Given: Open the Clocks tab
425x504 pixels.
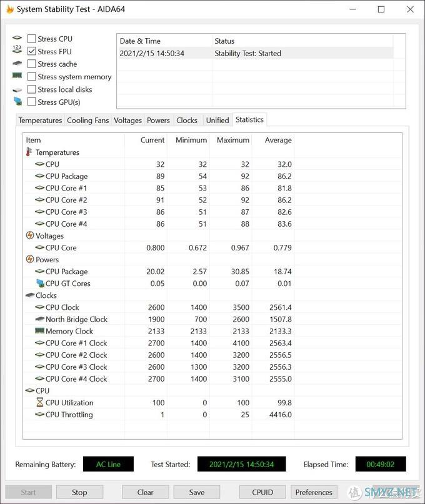Looking at the screenshot, I should pos(187,120).
